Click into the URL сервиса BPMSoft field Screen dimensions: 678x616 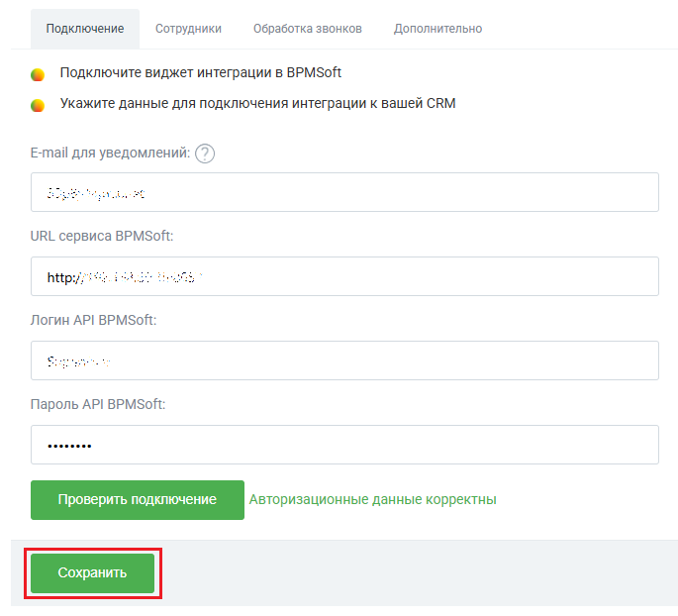tap(344, 276)
